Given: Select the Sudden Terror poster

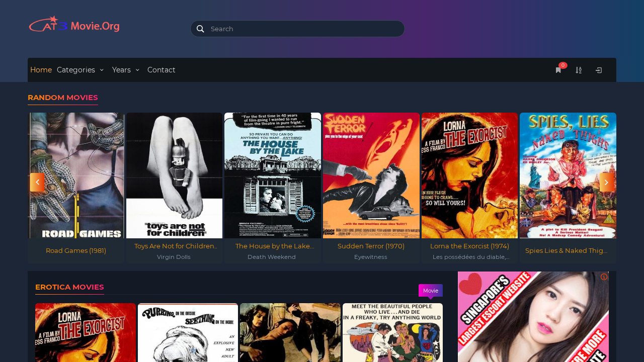Looking at the screenshot, I should tap(371, 175).
